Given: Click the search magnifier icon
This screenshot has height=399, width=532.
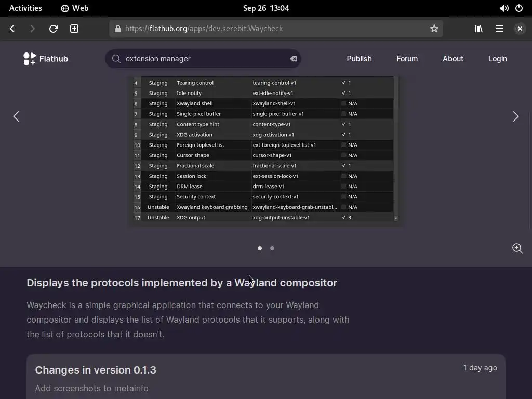Looking at the screenshot, I should pyautogui.click(x=116, y=59).
